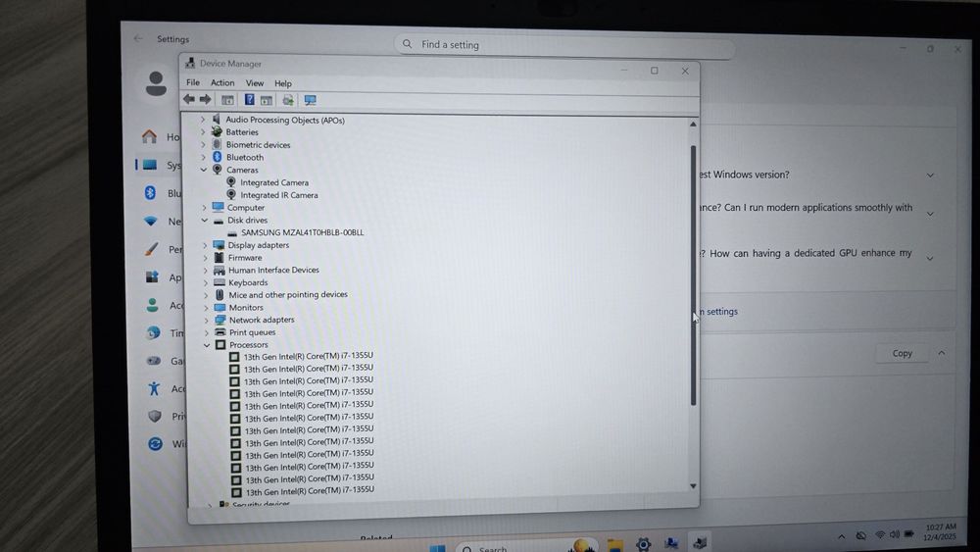980x552 pixels.
Task: Expand the Network adapters category
Action: pos(206,320)
